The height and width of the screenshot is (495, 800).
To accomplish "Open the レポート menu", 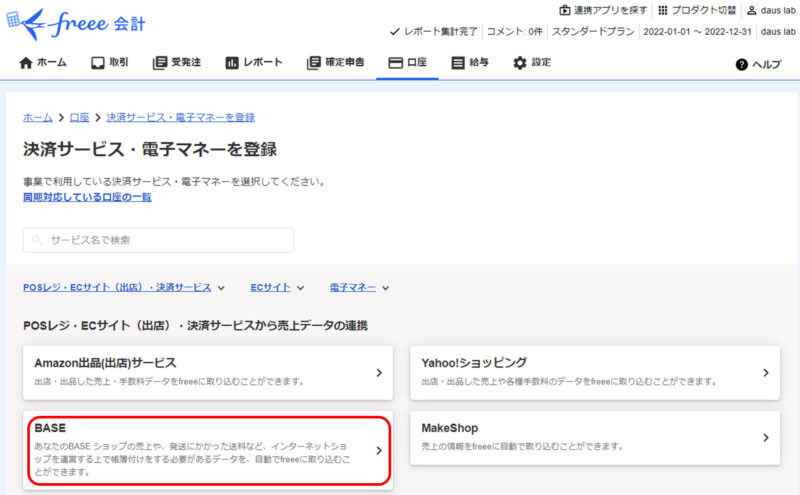I will [x=263, y=62].
